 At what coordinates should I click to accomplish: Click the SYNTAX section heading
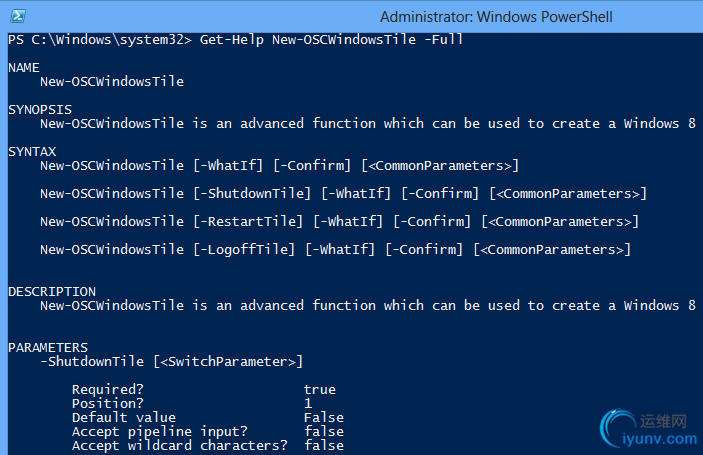coord(32,151)
